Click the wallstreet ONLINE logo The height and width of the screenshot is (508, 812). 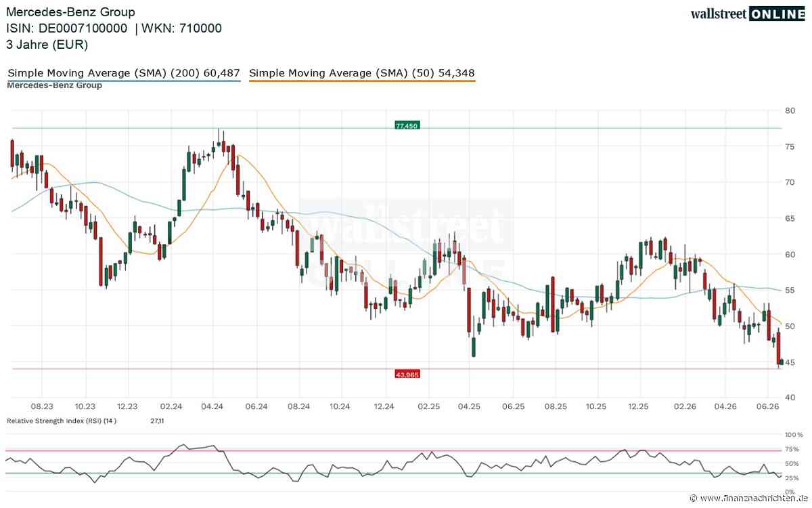click(x=748, y=15)
